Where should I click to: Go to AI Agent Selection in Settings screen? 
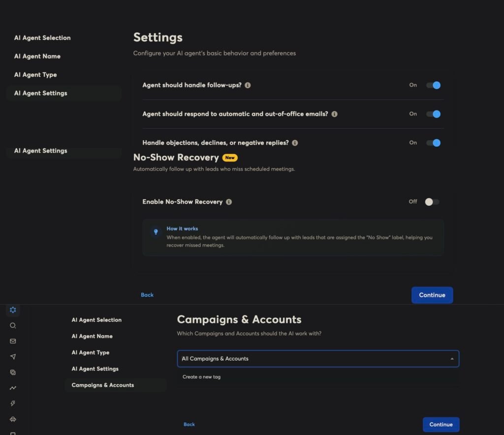coord(42,38)
